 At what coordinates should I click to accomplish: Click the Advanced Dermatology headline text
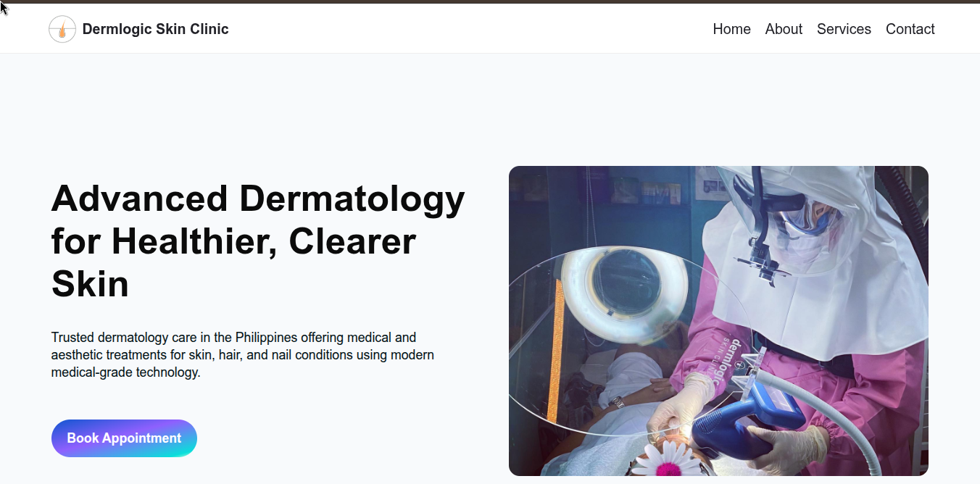(258, 241)
